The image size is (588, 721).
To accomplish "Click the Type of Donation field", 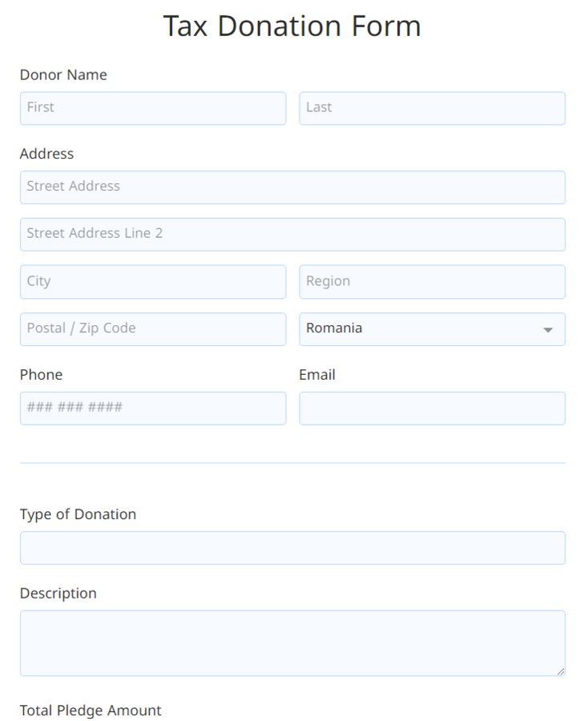I will click(292, 547).
